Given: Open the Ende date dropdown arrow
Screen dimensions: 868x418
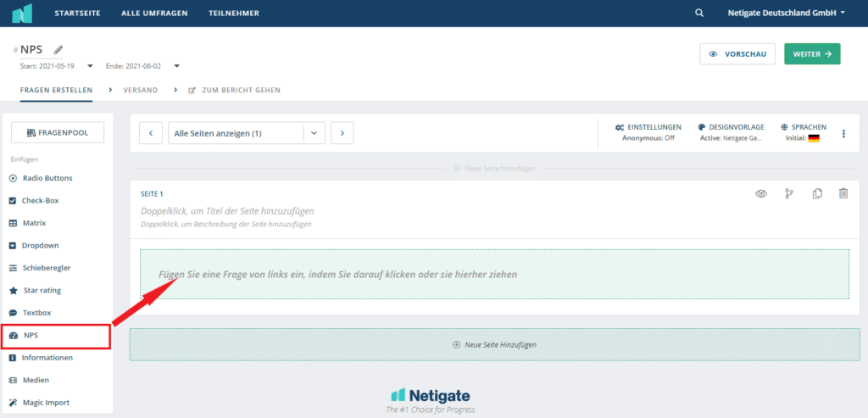Looking at the screenshot, I should (176, 66).
